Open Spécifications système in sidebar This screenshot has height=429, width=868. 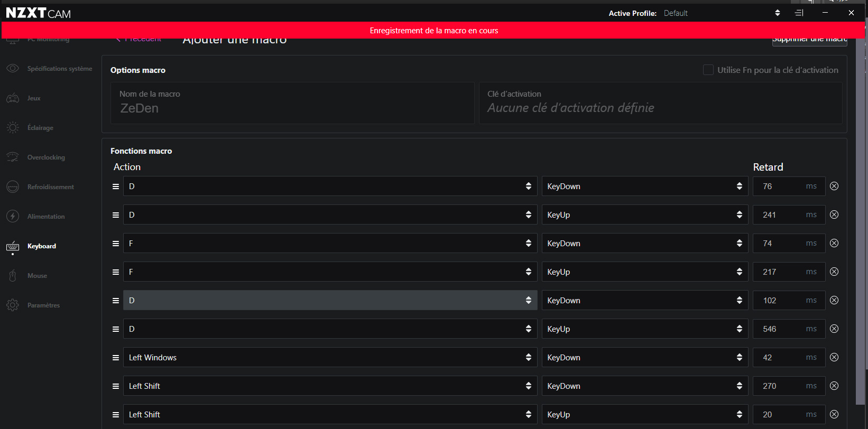[59, 69]
